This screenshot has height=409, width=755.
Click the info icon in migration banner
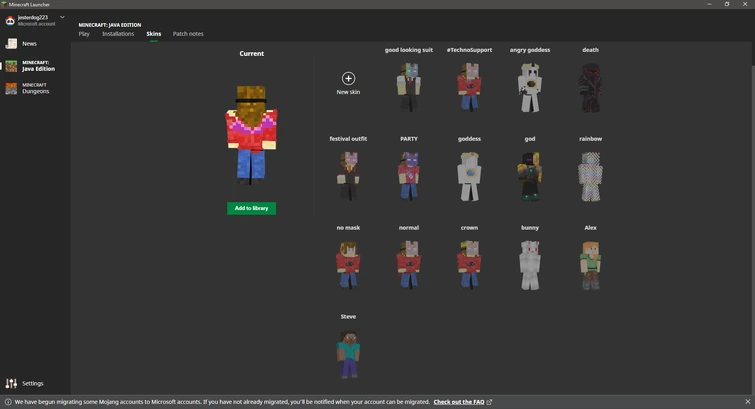pyautogui.click(x=8, y=402)
